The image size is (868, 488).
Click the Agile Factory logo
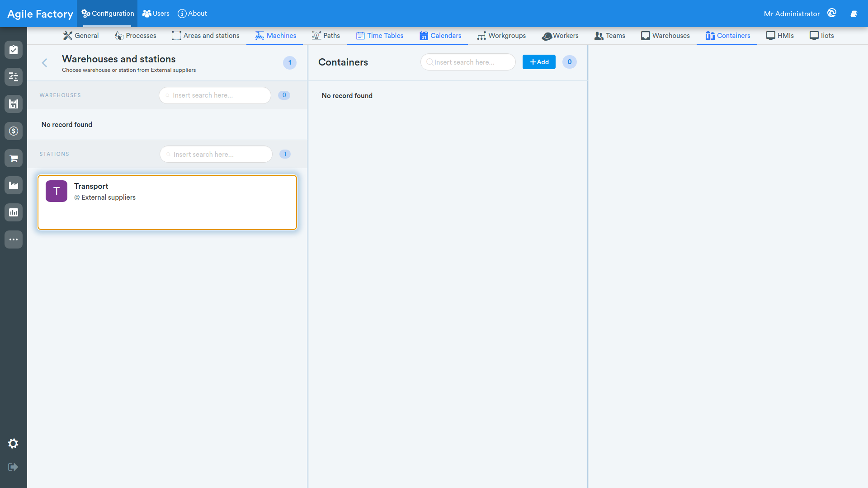point(40,14)
